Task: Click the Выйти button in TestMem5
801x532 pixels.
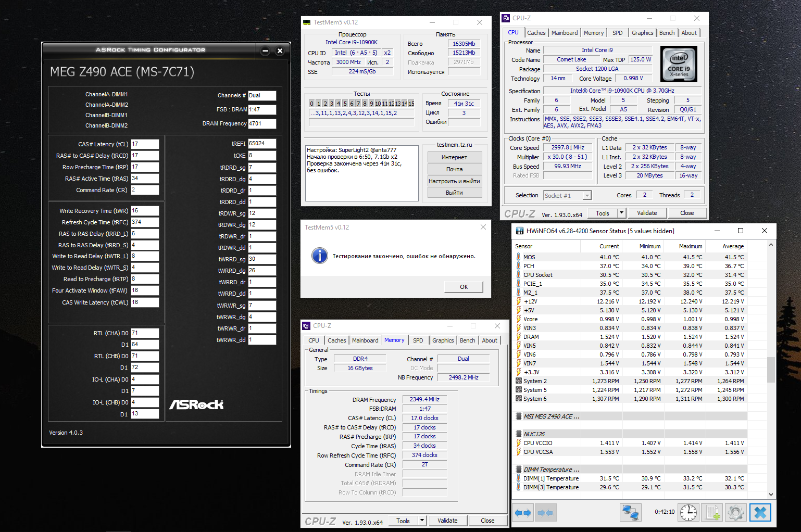Action: pyautogui.click(x=454, y=193)
